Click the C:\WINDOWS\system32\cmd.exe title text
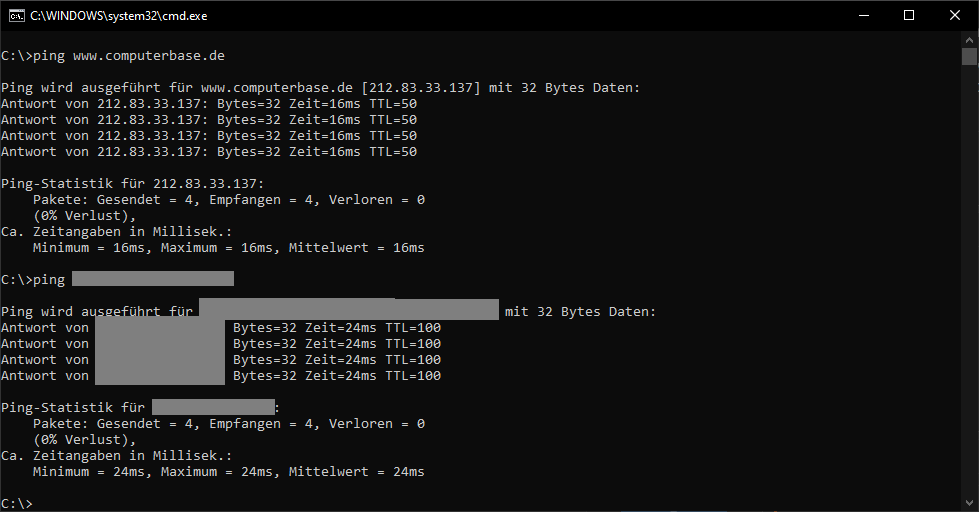 tap(119, 16)
